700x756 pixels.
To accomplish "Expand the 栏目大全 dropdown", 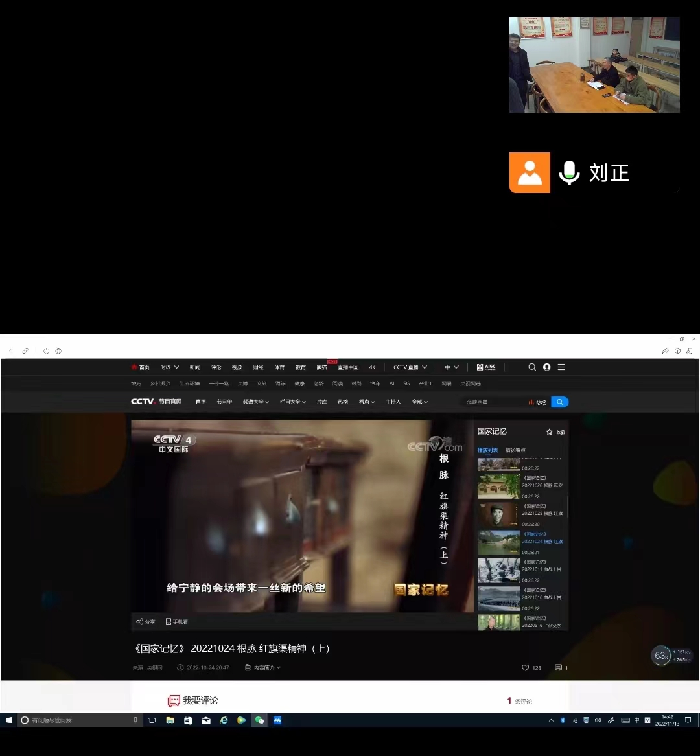I will [293, 402].
